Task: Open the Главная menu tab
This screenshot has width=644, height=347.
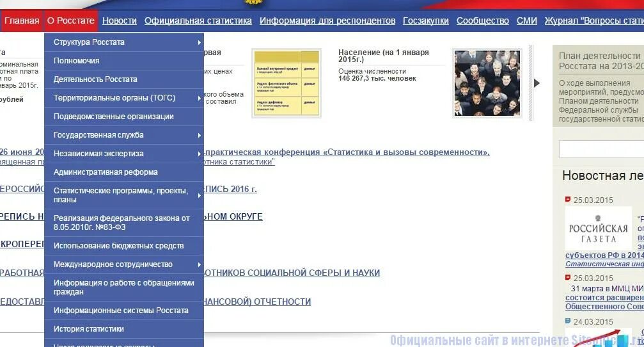Action: pyautogui.click(x=21, y=20)
